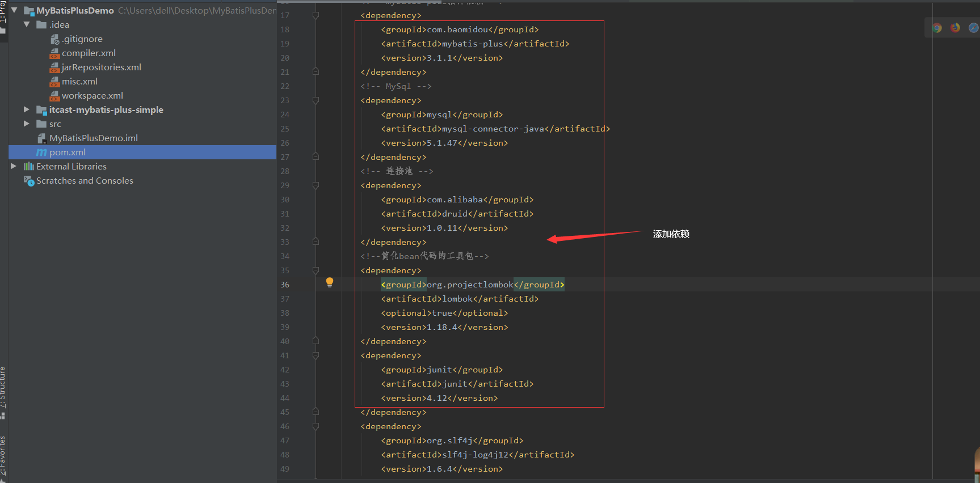Click version 1.18.4 line
980x483 pixels.
point(444,327)
